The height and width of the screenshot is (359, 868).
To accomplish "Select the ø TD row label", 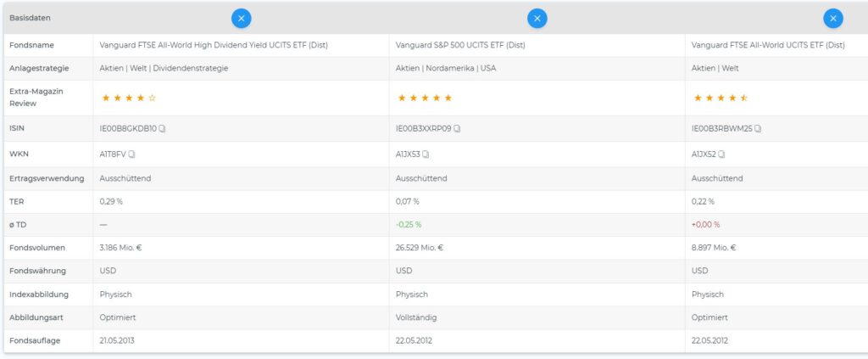I will pos(17,225).
